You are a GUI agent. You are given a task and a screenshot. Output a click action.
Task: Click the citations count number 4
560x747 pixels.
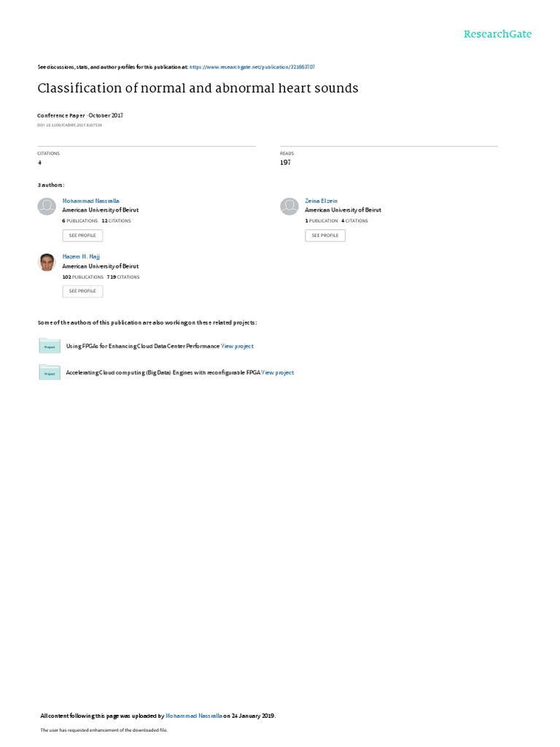(39, 163)
